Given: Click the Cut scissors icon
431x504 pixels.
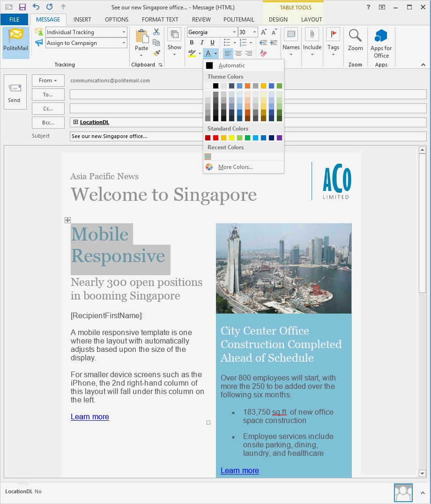Looking at the screenshot, I should coord(156,32).
